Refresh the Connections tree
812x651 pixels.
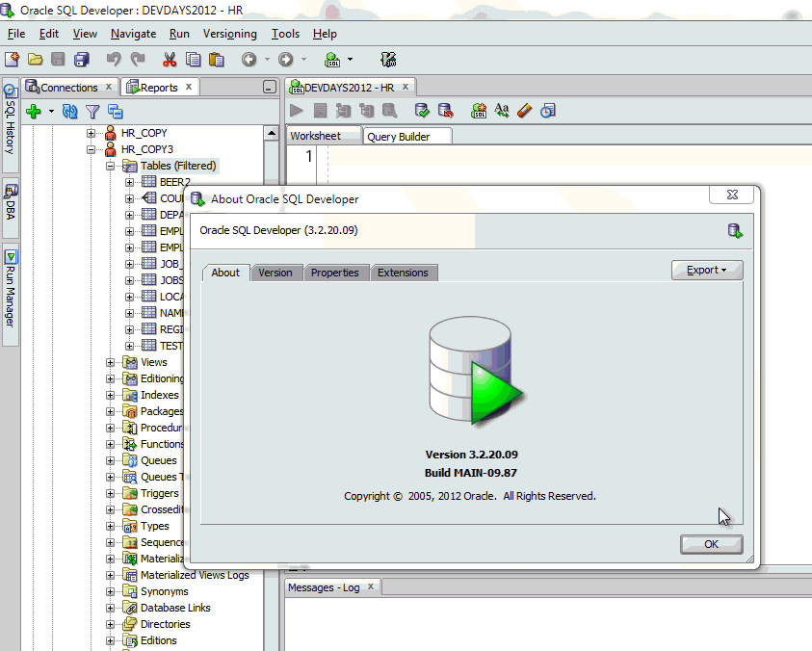pyautogui.click(x=69, y=112)
